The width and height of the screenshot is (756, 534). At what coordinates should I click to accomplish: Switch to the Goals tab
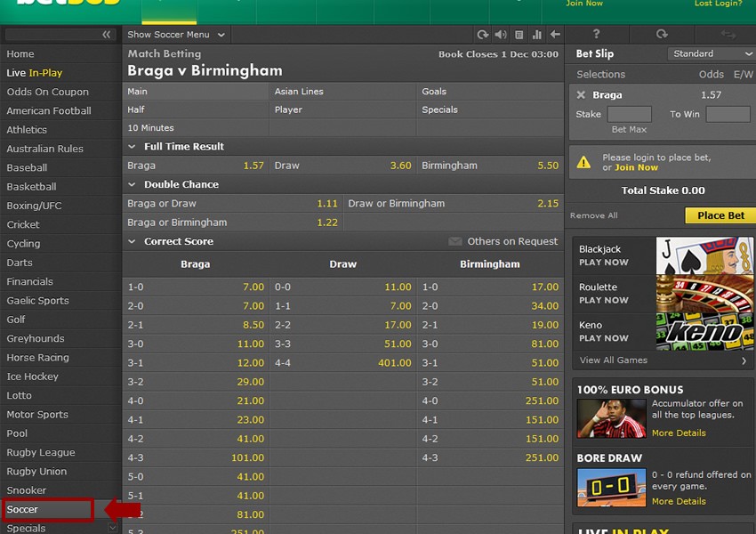490,91
